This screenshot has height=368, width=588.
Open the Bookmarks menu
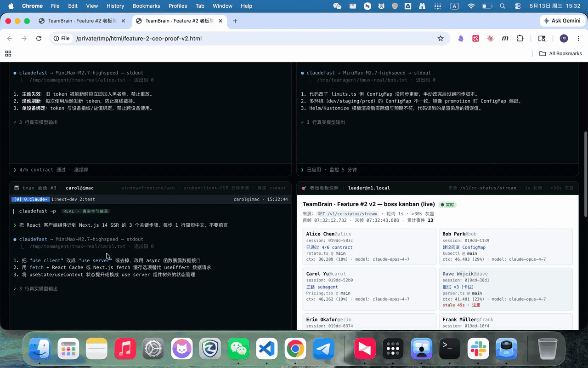click(146, 6)
